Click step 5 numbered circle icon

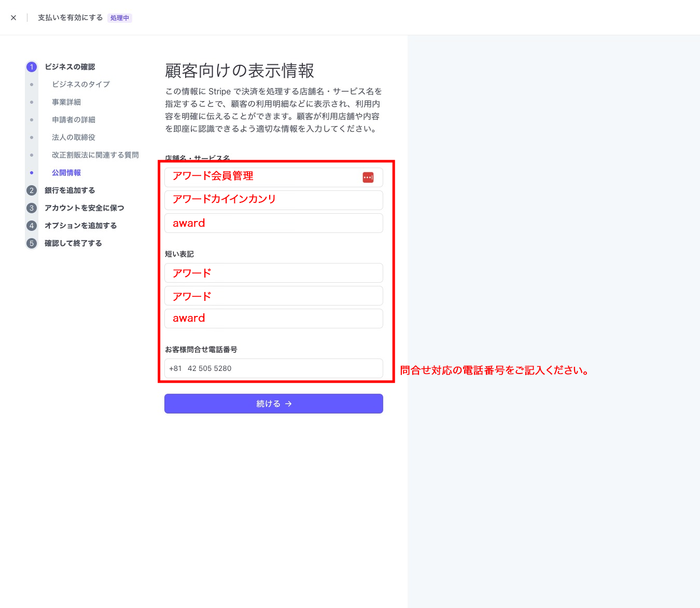click(x=32, y=243)
